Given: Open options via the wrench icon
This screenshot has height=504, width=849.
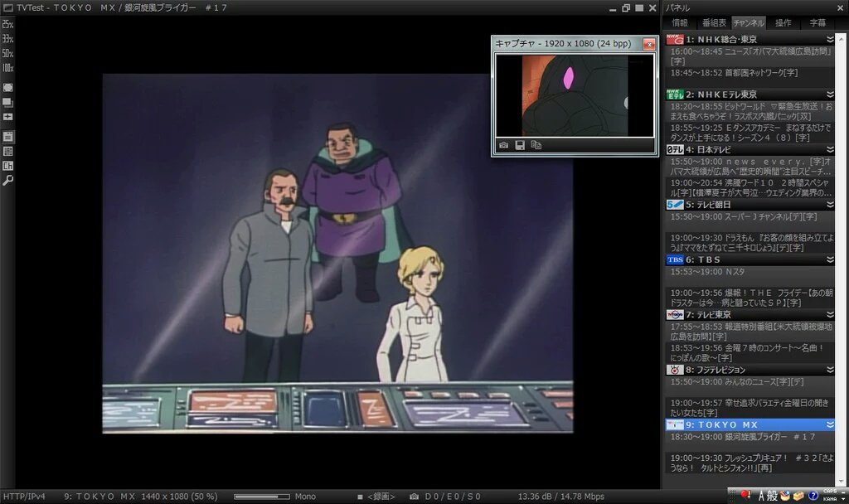Looking at the screenshot, I should point(7,180).
